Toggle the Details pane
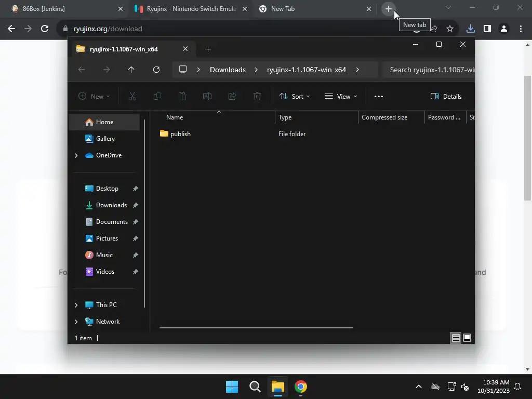 coord(446,96)
